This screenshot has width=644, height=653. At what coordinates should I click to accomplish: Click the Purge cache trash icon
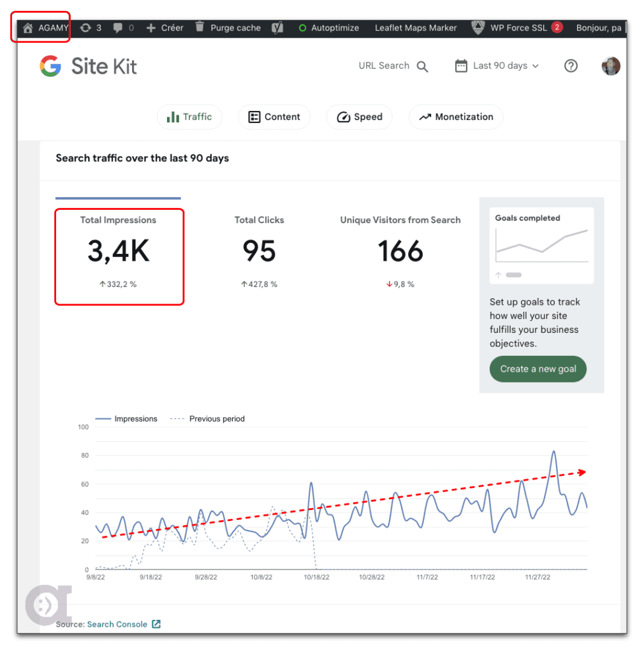(x=200, y=27)
